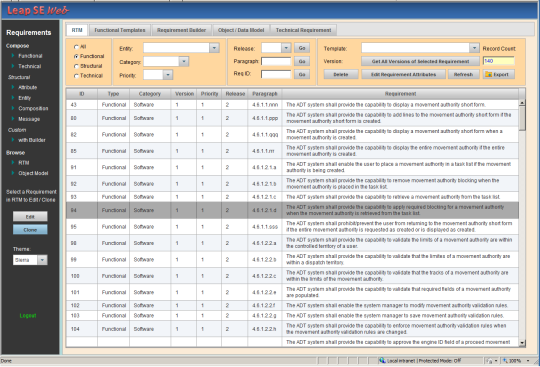
Task: Select the row with ID 100
Action: [292, 276]
